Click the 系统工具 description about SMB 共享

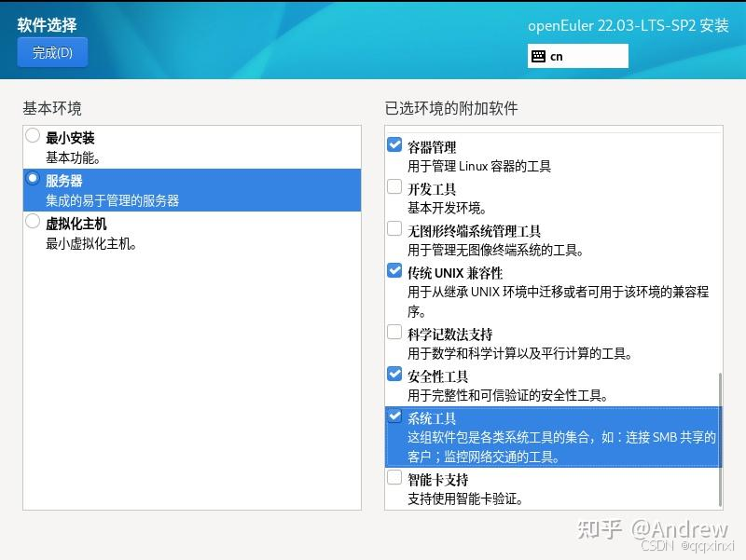coord(561,447)
